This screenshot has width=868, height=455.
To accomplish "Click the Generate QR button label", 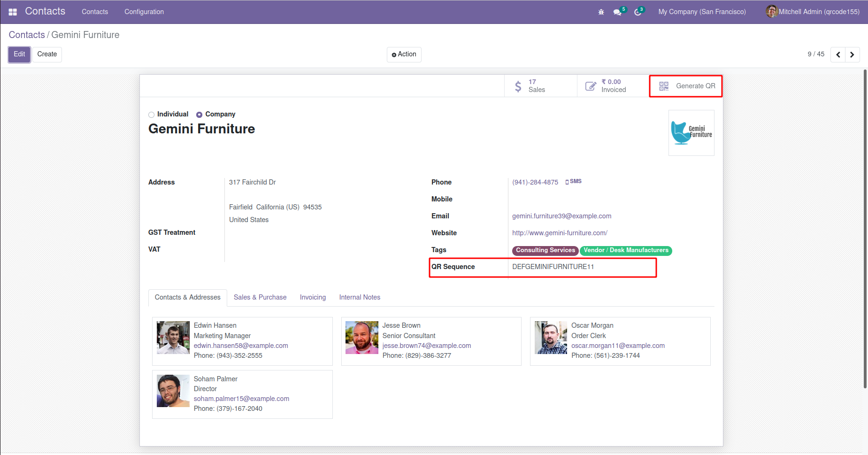I will [696, 86].
